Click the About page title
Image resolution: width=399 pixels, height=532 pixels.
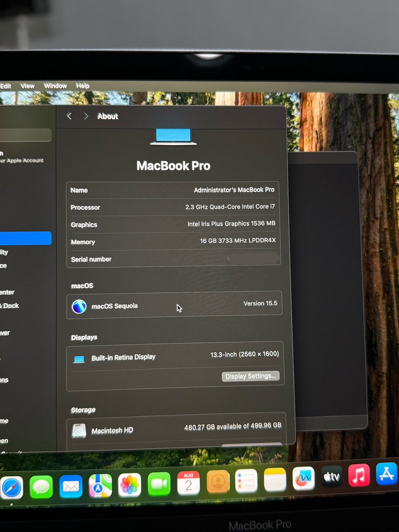108,116
